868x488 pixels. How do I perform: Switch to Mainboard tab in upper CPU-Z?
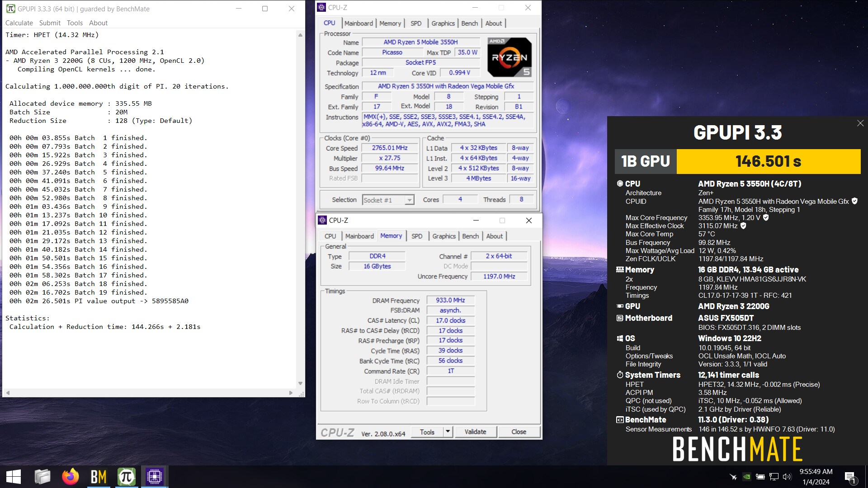359,23
